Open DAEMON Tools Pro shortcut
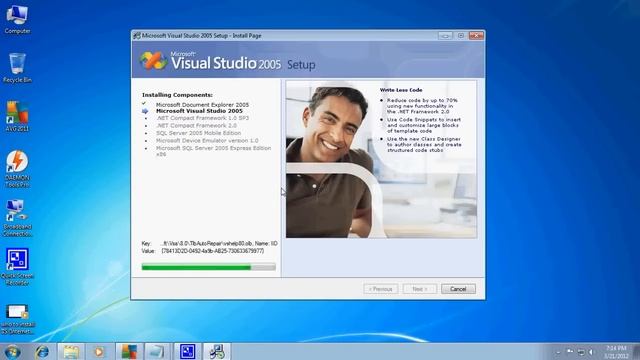This screenshot has width=640, height=360. tap(17, 169)
